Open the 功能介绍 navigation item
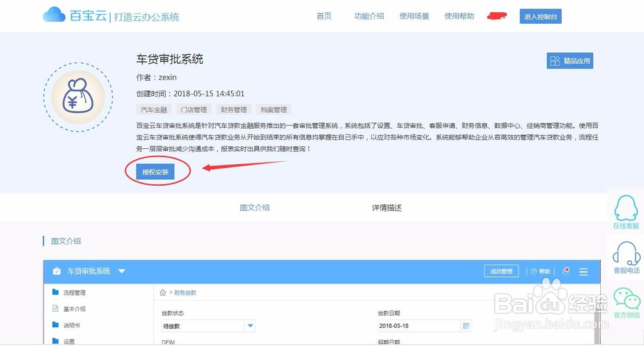The width and height of the screenshot is (644, 346). pos(369,16)
